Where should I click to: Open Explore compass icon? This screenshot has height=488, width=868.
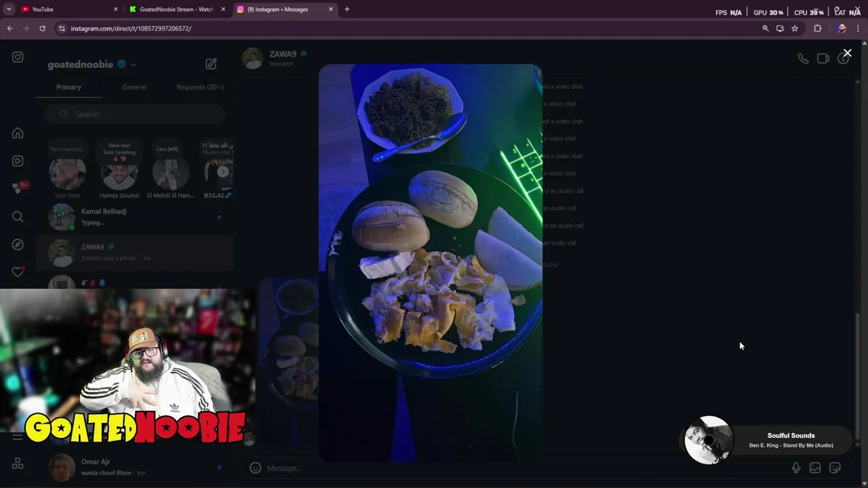(18, 244)
